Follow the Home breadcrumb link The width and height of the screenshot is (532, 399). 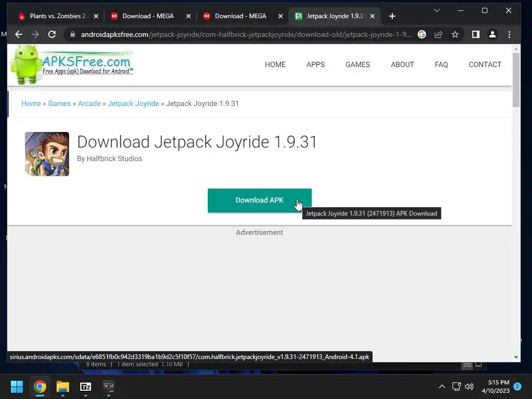31,103
